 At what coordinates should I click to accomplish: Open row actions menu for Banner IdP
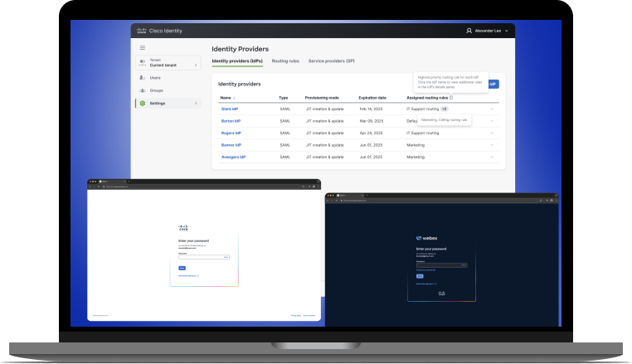coord(492,145)
